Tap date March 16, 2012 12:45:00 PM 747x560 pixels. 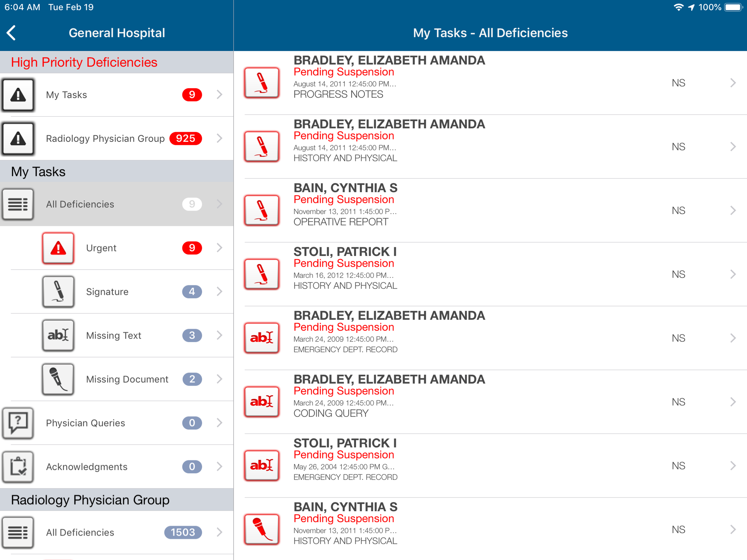click(x=343, y=275)
